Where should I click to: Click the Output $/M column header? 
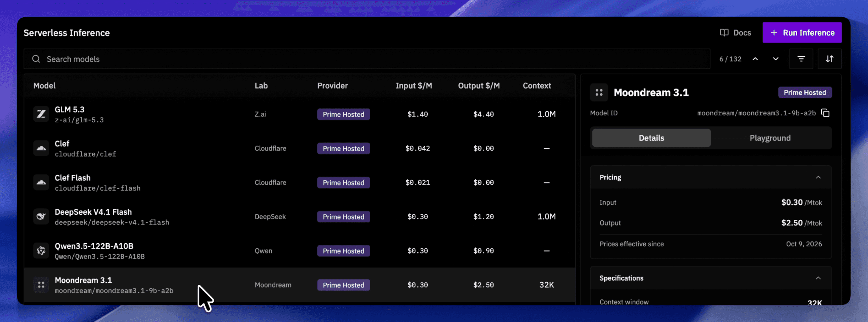pos(479,86)
